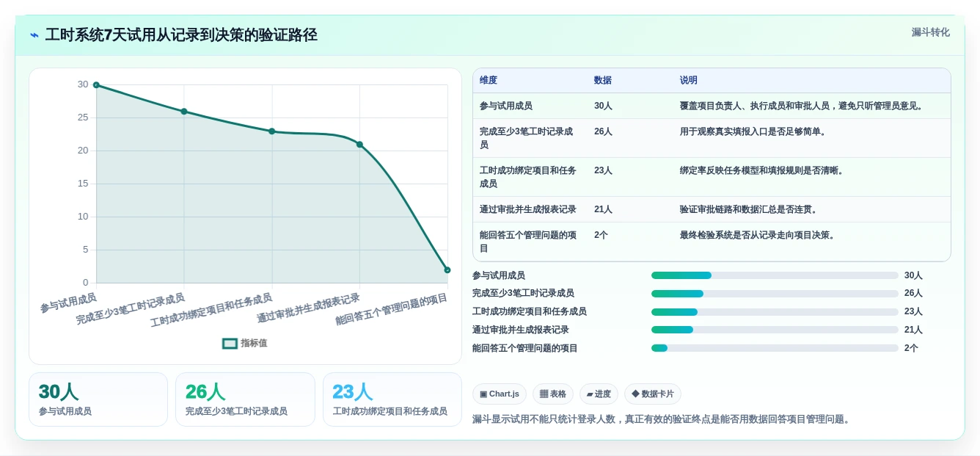Screen dimensions: 980x456
Task: Click the 表格 tag chip
Action: click(x=553, y=394)
